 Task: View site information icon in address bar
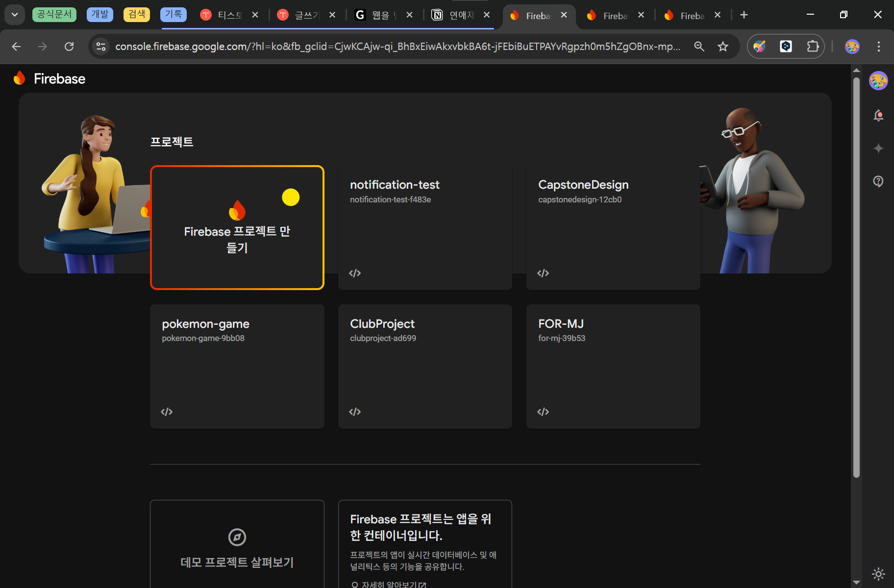point(101,47)
